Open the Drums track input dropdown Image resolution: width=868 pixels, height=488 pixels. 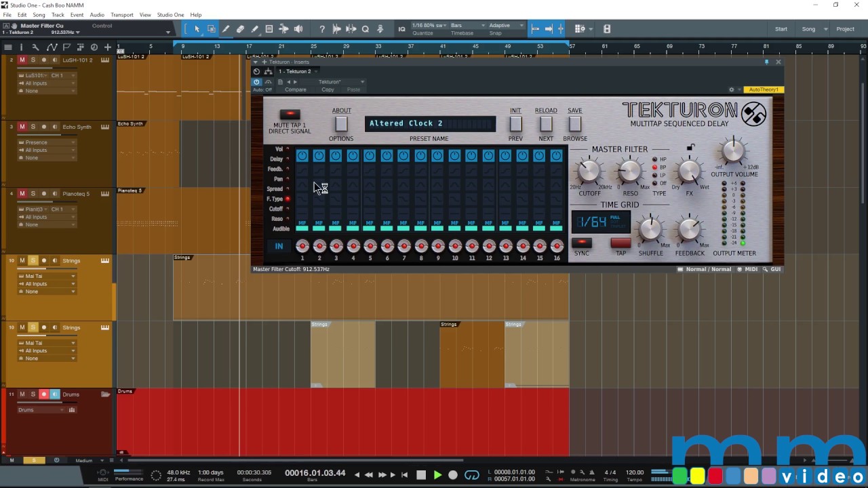click(41, 410)
